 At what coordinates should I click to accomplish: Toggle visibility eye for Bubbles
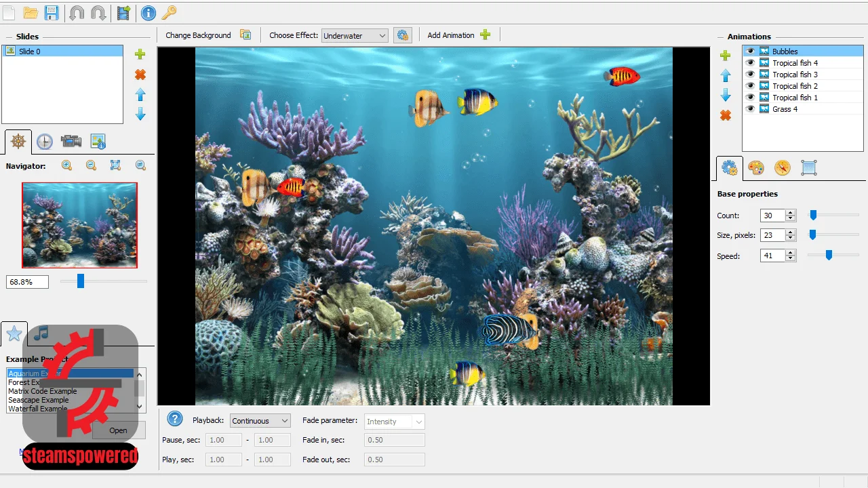(751, 52)
